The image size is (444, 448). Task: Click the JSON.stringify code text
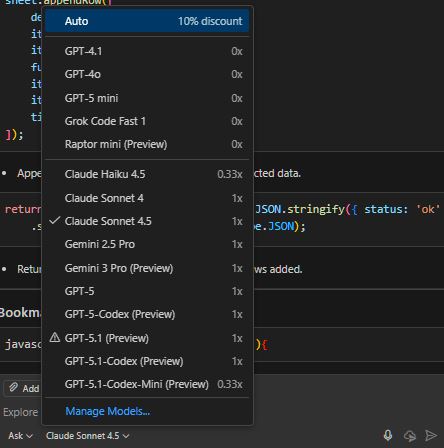tap(300, 209)
